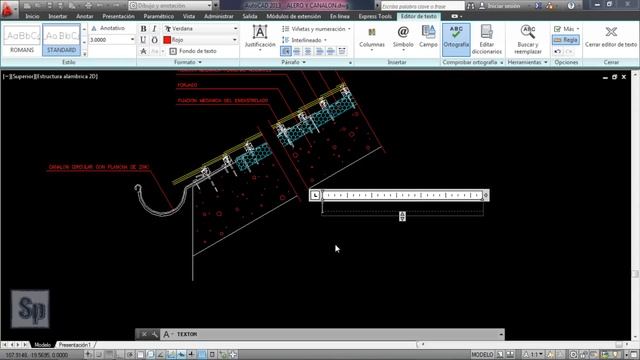Switch to the Modelo layout tab
The width and height of the screenshot is (640, 360).
42,345
